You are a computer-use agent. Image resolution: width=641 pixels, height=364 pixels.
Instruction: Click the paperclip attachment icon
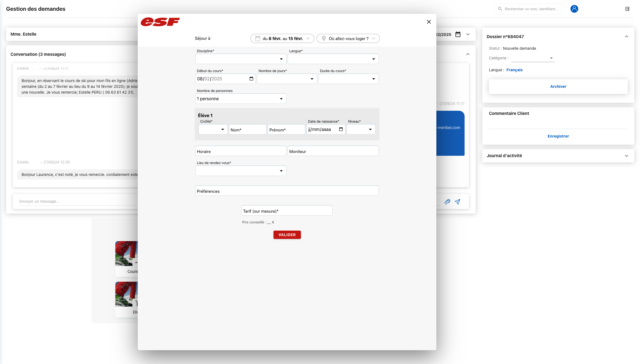tap(447, 202)
